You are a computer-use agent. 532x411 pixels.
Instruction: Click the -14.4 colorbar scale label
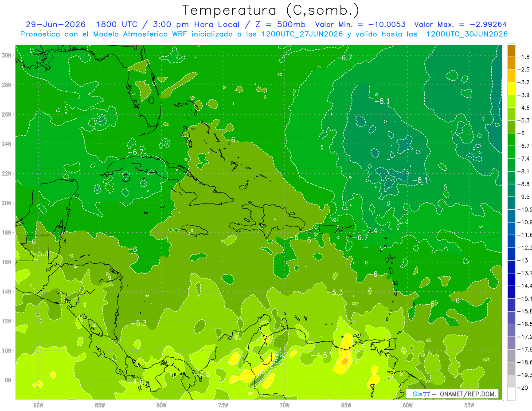coord(525,286)
